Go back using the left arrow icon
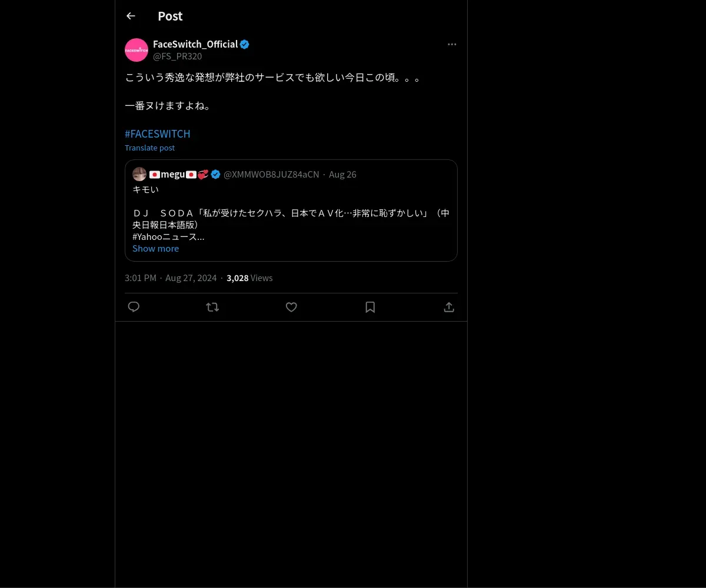706x588 pixels. click(131, 16)
